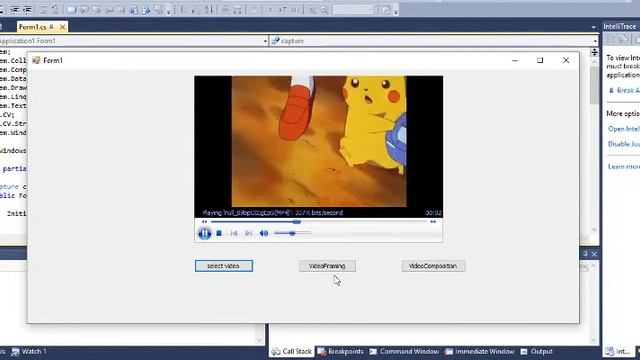Mute the video player volume

pos(264,233)
